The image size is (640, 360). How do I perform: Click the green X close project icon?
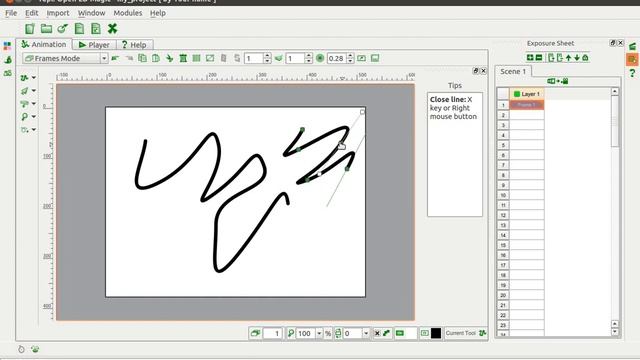(x=112, y=29)
